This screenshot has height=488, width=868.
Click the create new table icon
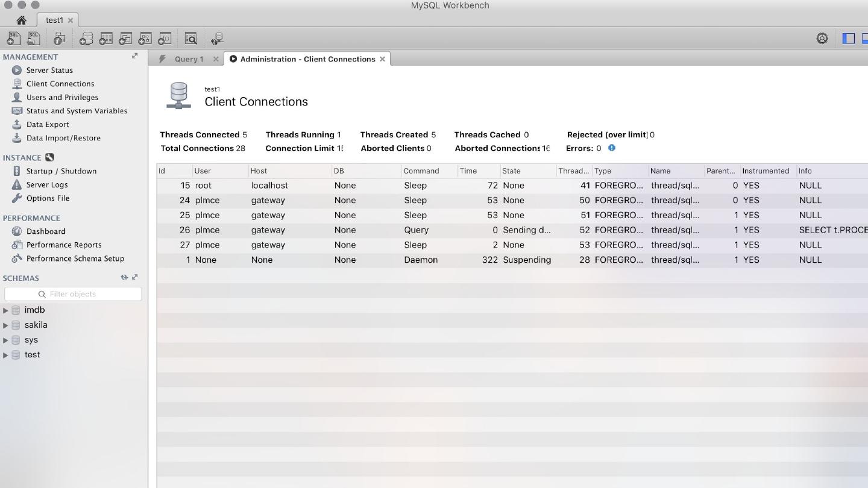[x=105, y=39]
